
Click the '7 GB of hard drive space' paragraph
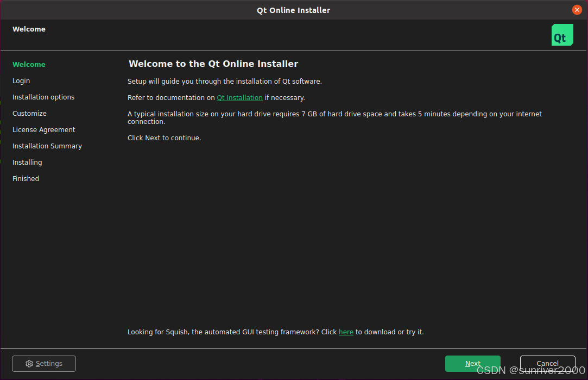pyautogui.click(x=334, y=117)
